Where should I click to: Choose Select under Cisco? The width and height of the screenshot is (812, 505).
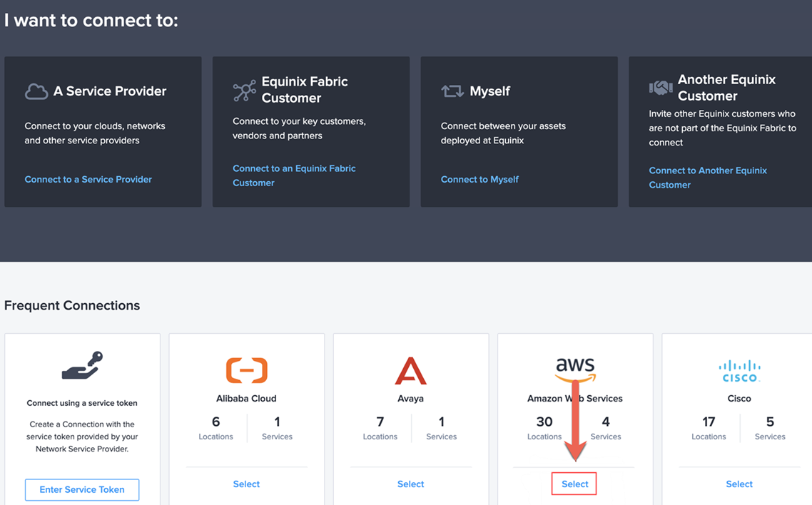739,484
